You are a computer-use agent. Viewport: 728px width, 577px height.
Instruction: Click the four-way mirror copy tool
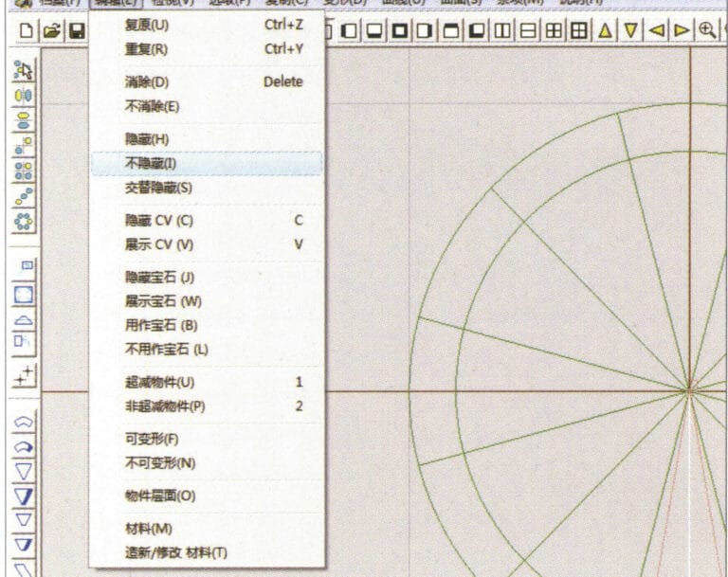(23, 171)
